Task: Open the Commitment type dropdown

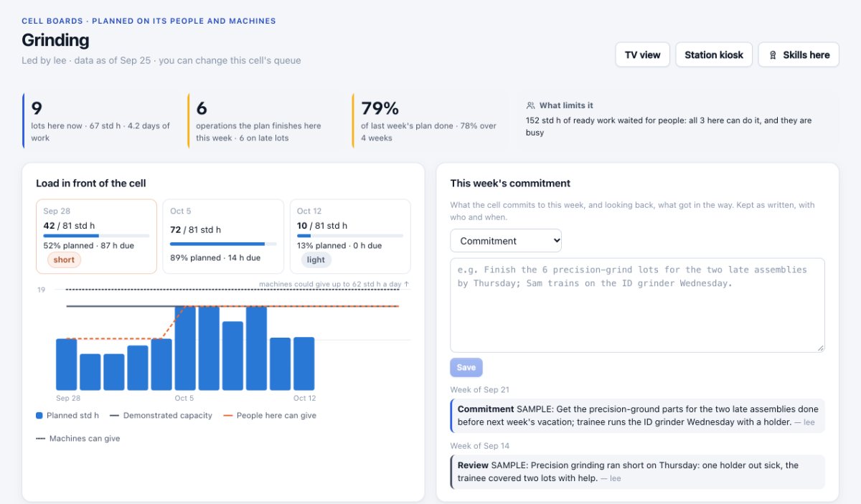Action: 506,241
